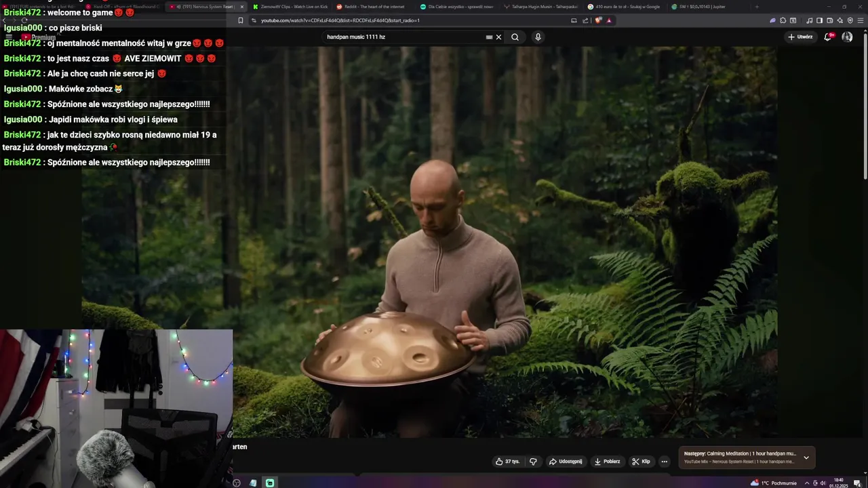Show hidden system tray icons chevron
This screenshot has height=488, width=868.
pyautogui.click(x=807, y=483)
